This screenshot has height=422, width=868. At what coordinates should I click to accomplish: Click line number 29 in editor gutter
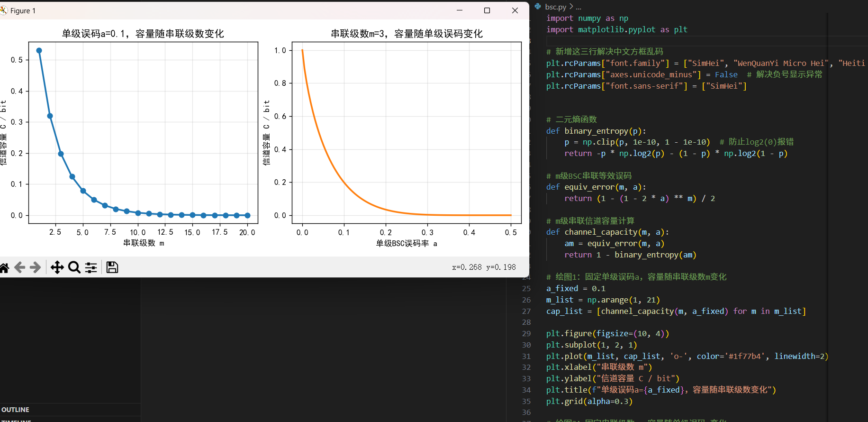point(526,333)
